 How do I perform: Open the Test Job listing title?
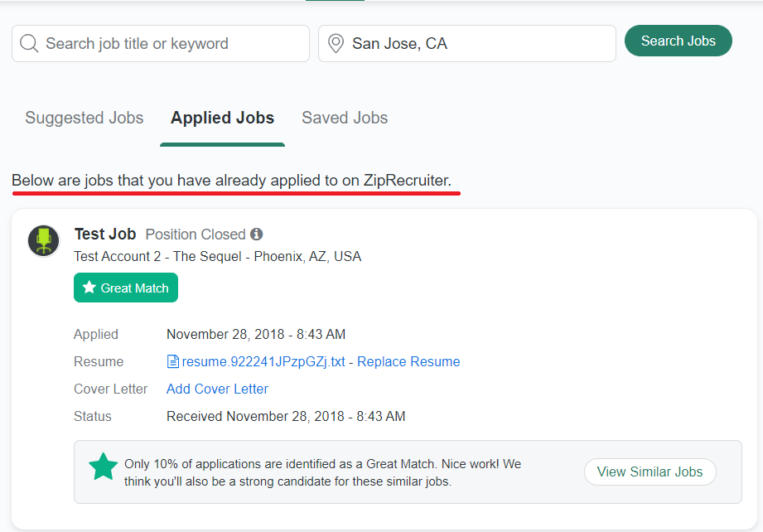(105, 235)
